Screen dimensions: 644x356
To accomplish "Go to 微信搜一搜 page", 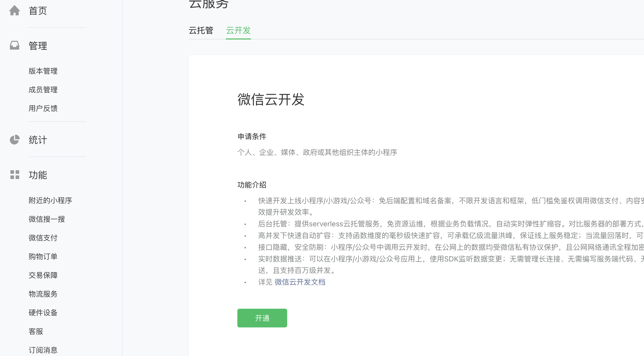I will pyautogui.click(x=47, y=219).
